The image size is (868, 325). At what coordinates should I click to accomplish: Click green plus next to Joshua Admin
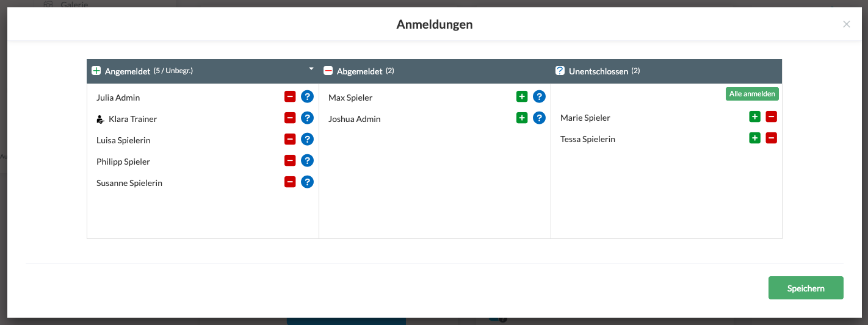tap(522, 118)
